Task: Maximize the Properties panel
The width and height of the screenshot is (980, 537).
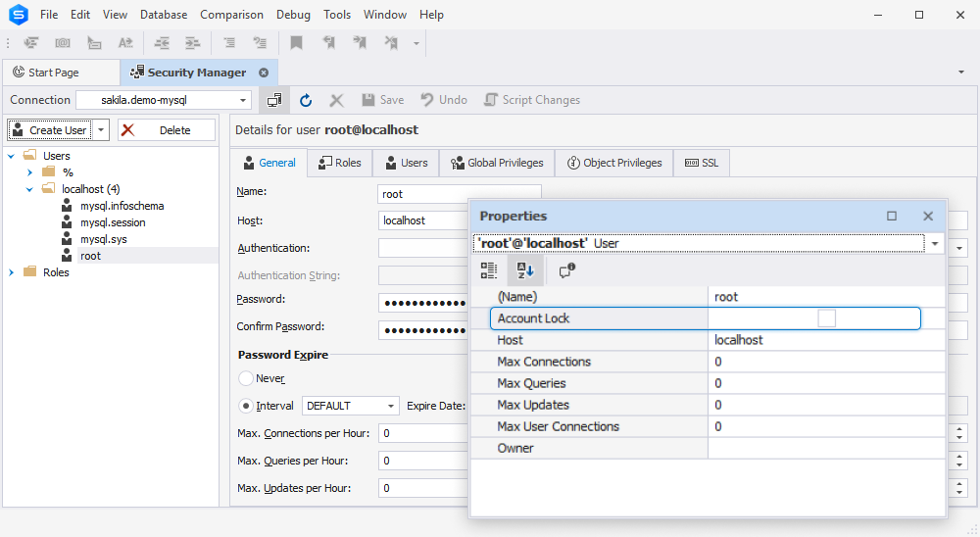Action: [892, 216]
